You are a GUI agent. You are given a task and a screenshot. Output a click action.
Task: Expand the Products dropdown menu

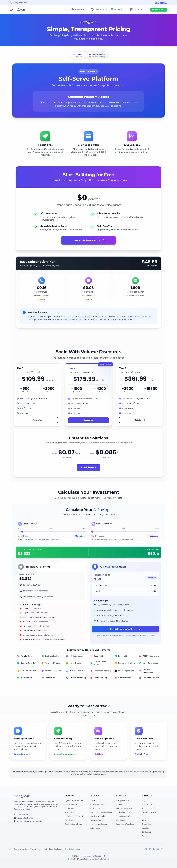tap(79, 10)
